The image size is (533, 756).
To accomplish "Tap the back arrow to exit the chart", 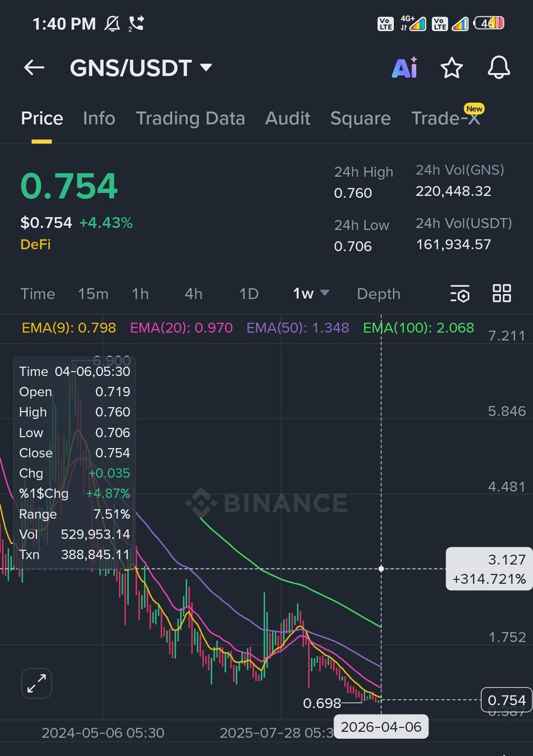I will click(x=33, y=67).
